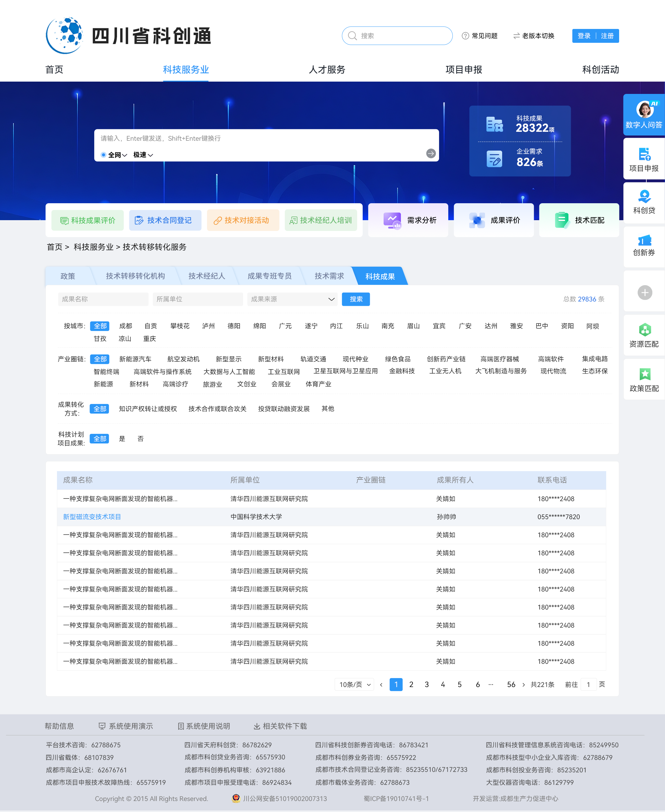665x812 pixels.
Task: Click the blue 搜索 button
Action: [x=356, y=299]
